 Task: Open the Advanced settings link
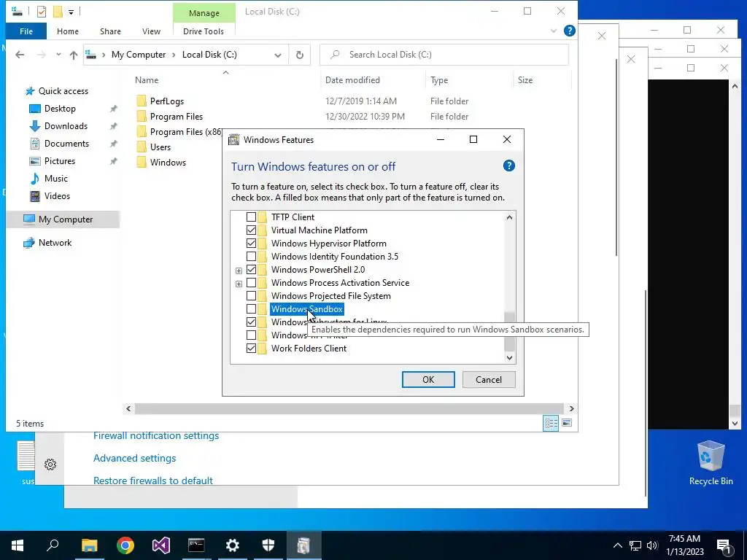coord(135,458)
